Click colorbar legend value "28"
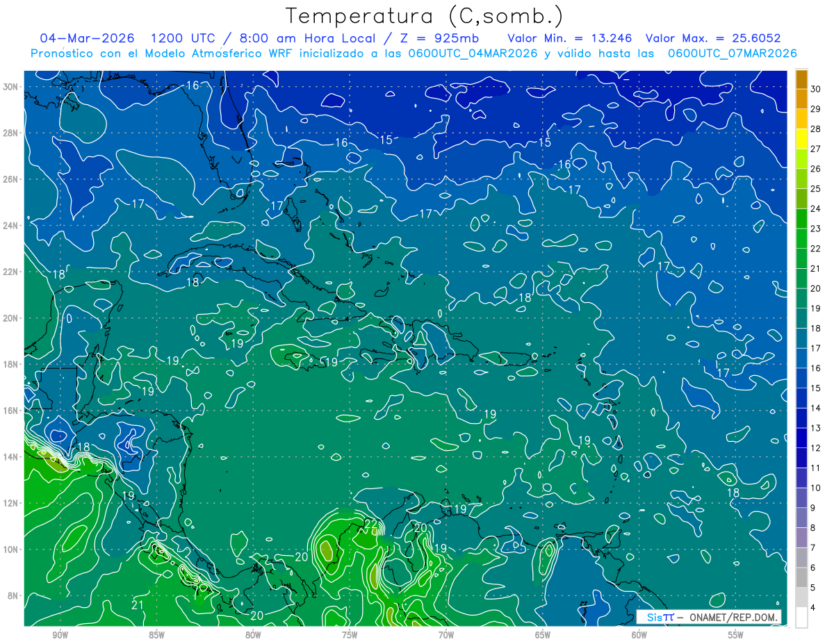Viewport: 834px width, 644px height. coord(816,129)
